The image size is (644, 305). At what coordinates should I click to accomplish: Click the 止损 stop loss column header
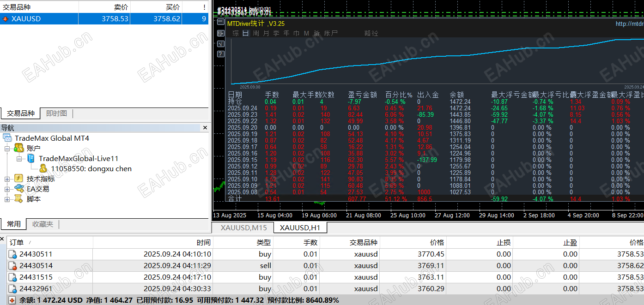click(x=504, y=242)
